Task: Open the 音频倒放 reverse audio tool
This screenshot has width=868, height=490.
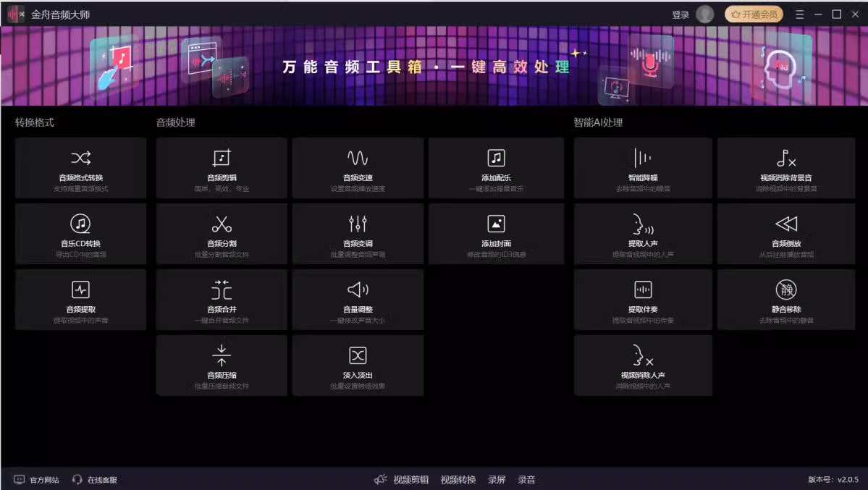Action: point(786,234)
